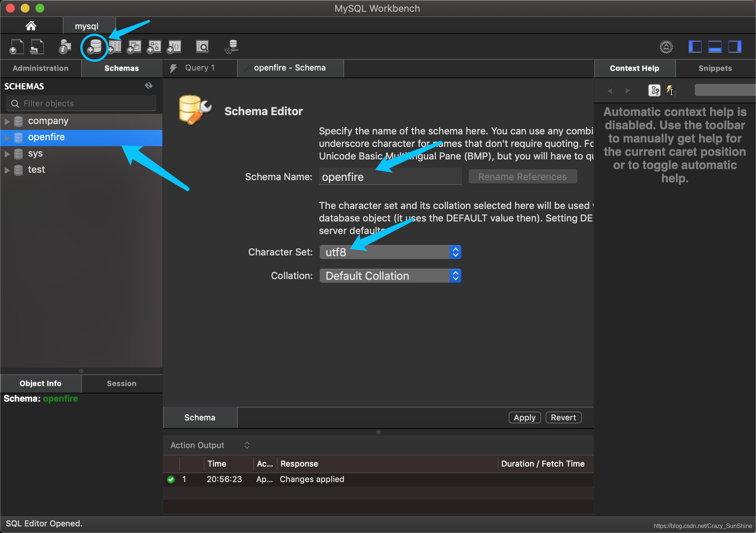This screenshot has height=533, width=756.
Task: Expand the company schema
Action: coord(7,121)
